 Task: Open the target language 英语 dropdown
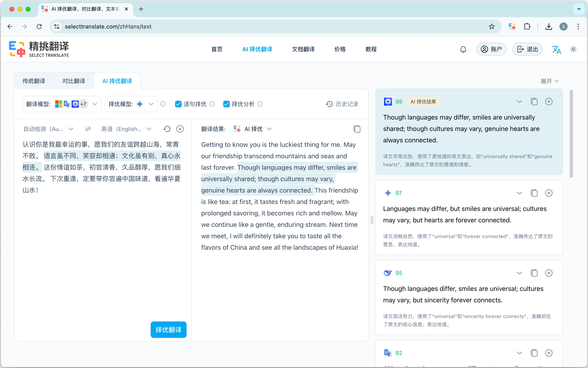[126, 129]
